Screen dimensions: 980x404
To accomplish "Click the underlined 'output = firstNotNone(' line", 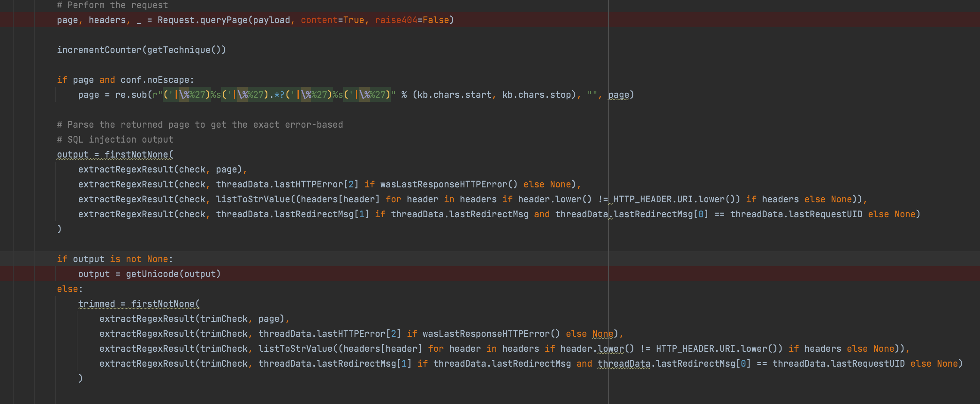I will (x=115, y=154).
